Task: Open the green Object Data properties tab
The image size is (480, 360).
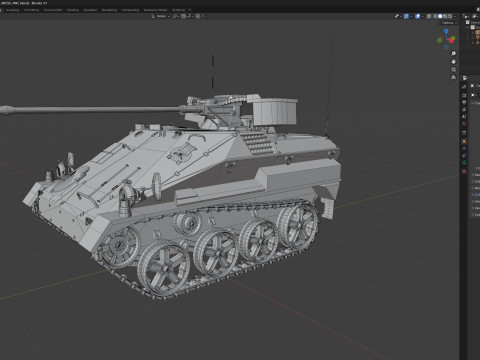Action: 464,162
